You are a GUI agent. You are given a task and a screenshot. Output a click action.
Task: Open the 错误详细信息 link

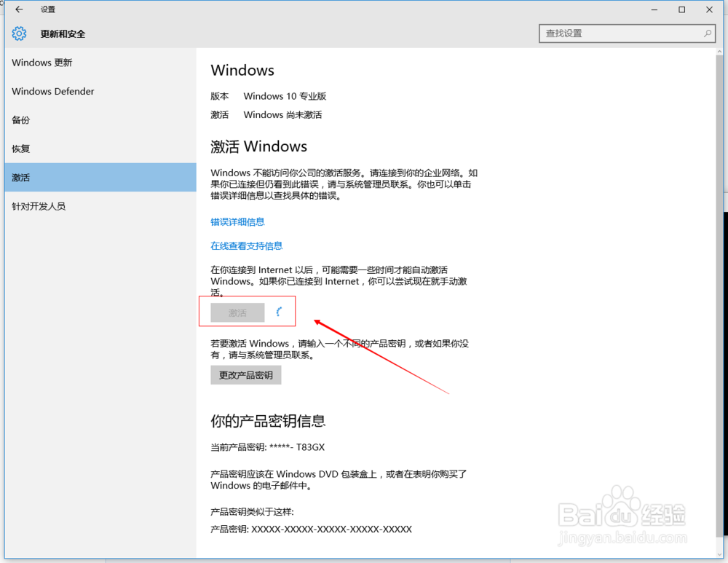(236, 221)
